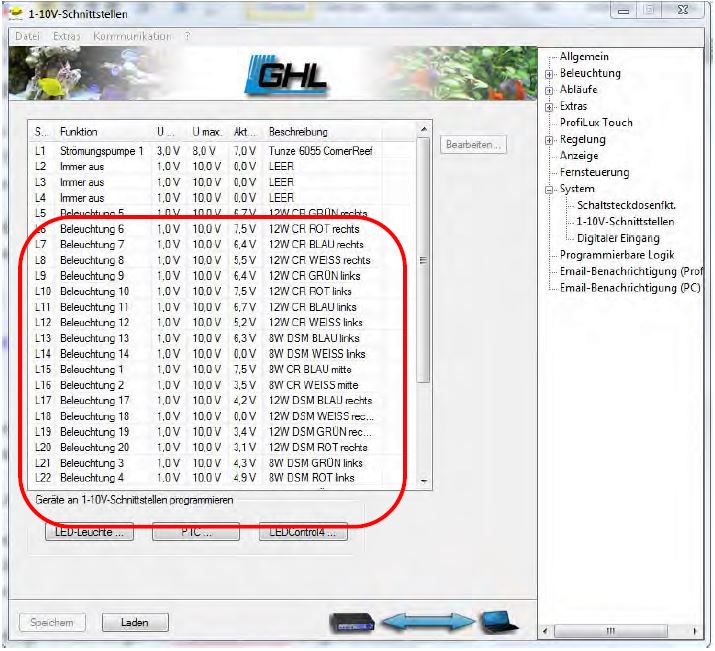Screen dimensions: 715x651
Task: Open the Datei menu
Action: coord(26,37)
